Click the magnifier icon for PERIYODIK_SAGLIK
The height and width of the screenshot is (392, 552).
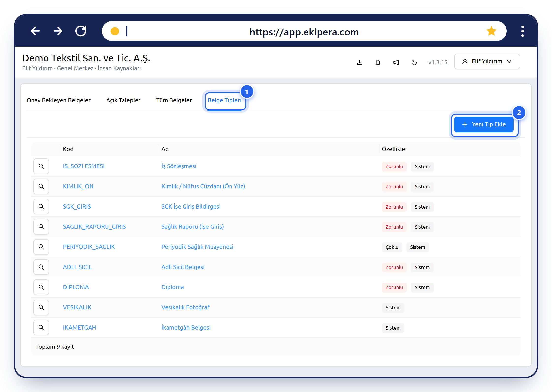(x=41, y=247)
